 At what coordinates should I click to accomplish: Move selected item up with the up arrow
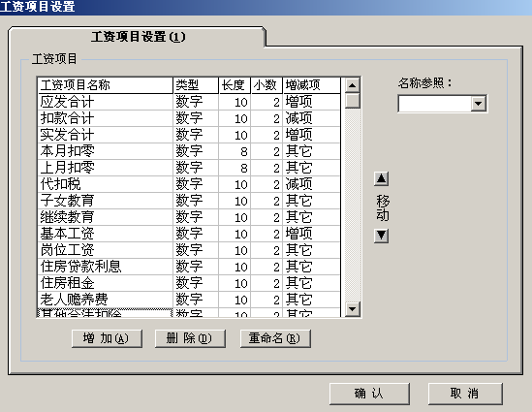coord(381,178)
